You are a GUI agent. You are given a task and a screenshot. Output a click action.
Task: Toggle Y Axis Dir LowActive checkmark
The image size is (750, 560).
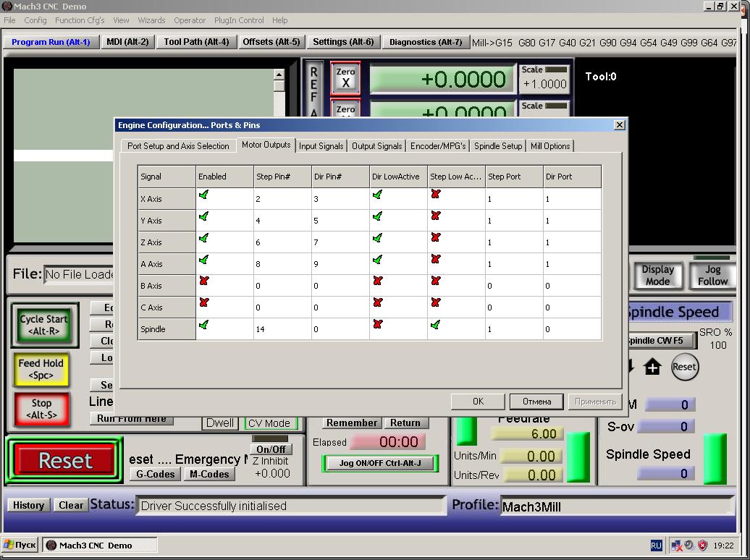tap(377, 216)
